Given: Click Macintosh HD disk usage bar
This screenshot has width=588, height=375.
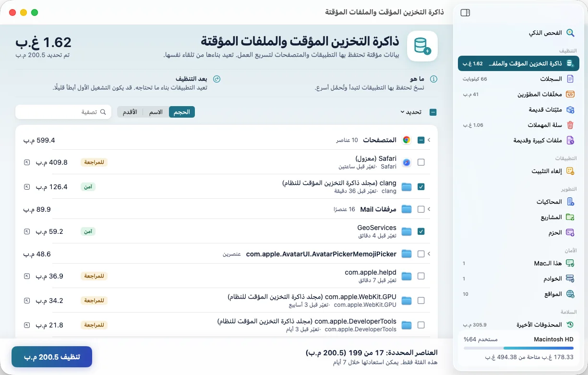Looking at the screenshot, I should click(x=519, y=348).
